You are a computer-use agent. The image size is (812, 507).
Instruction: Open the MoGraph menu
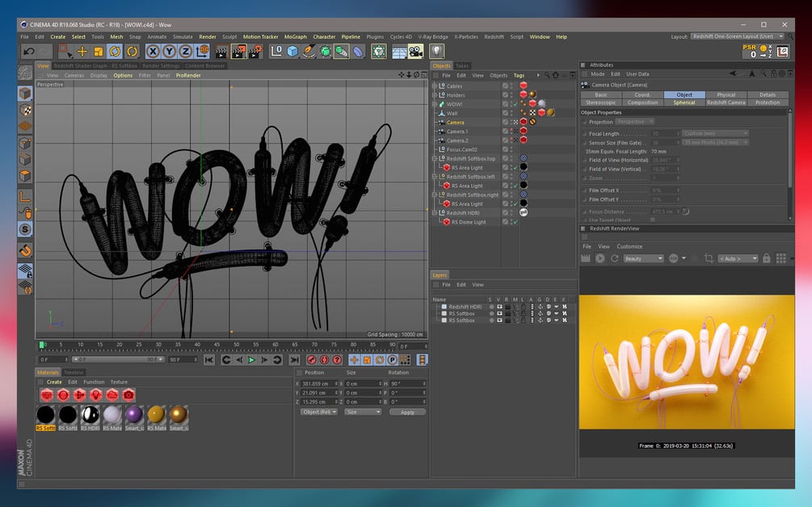click(295, 36)
